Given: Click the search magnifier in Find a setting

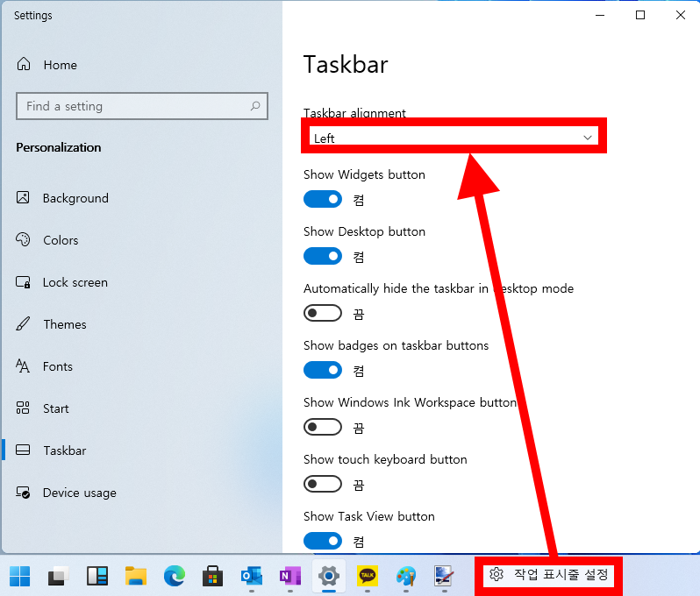Looking at the screenshot, I should [x=255, y=106].
